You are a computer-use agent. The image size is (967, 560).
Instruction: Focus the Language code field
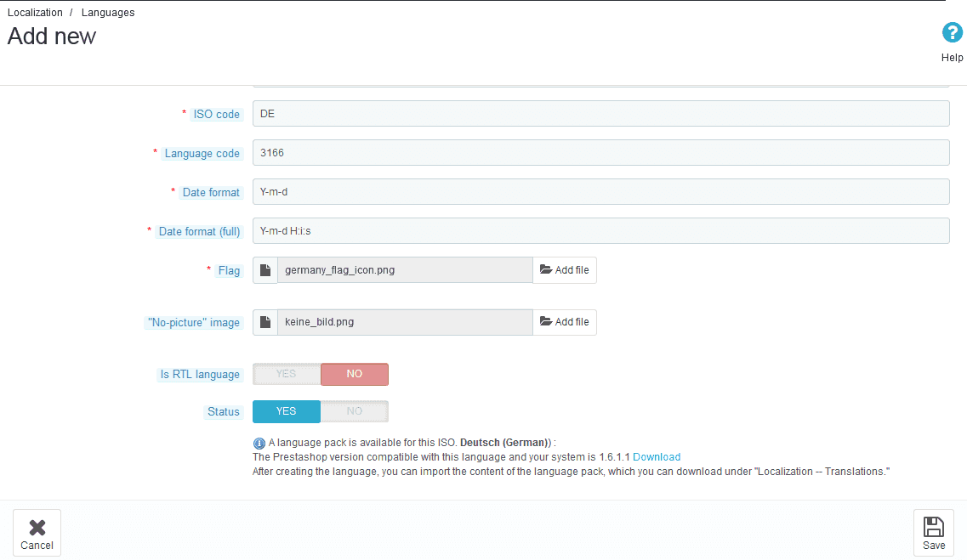coord(600,153)
